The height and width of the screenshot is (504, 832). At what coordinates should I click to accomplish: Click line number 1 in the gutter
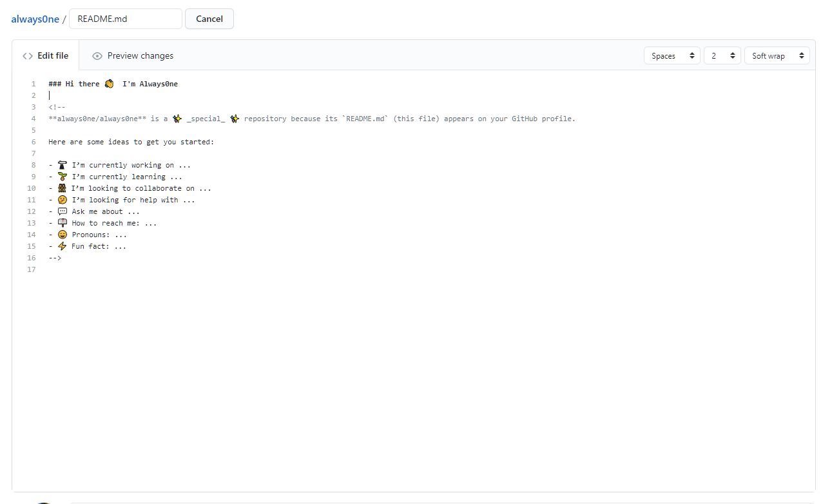click(x=34, y=84)
